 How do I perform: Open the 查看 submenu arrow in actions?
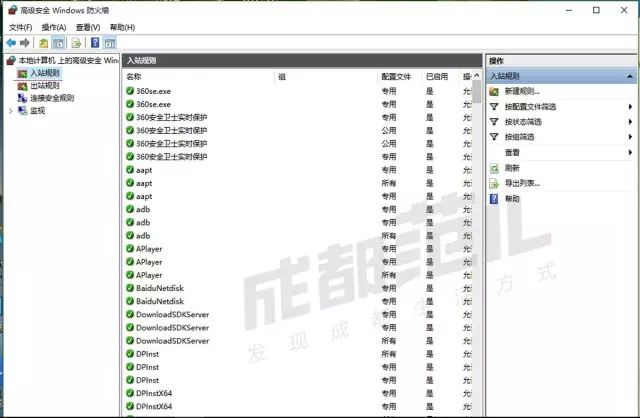(630, 152)
